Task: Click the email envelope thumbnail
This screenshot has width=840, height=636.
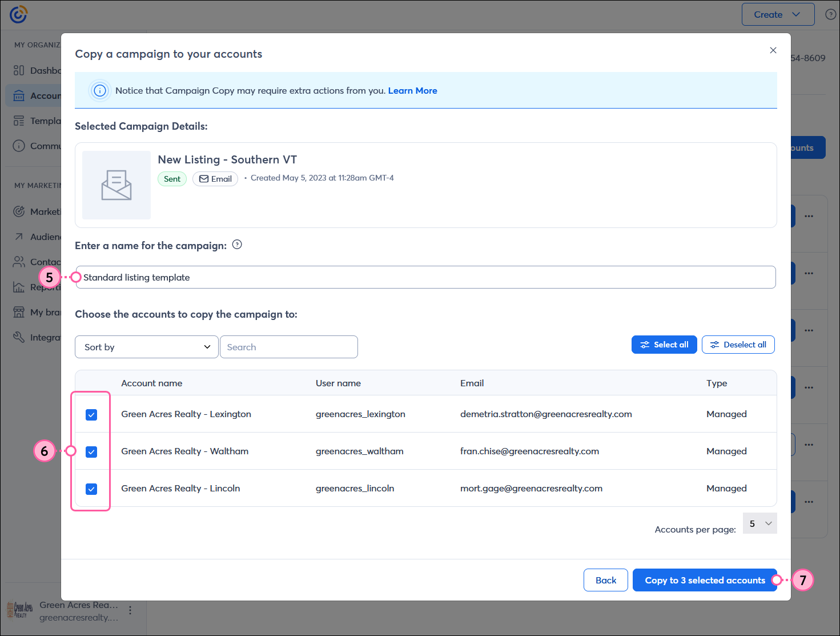Action: (x=116, y=185)
